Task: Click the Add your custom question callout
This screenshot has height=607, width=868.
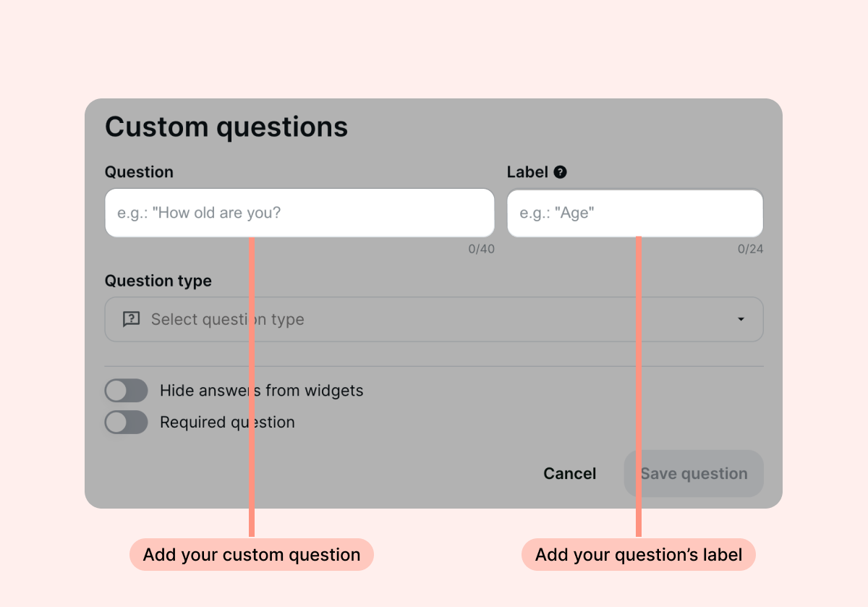Action: pyautogui.click(x=251, y=555)
